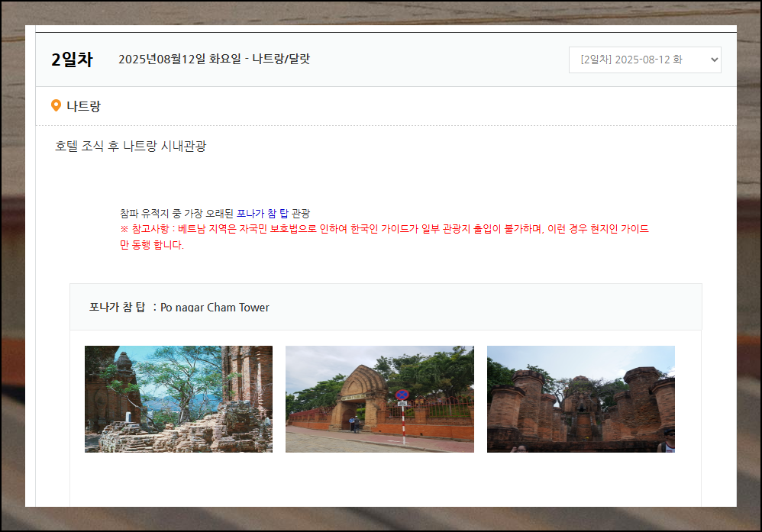Image resolution: width=762 pixels, height=532 pixels.
Task: Open the first thumbnail of tower ruins with trees
Action: [x=179, y=399]
